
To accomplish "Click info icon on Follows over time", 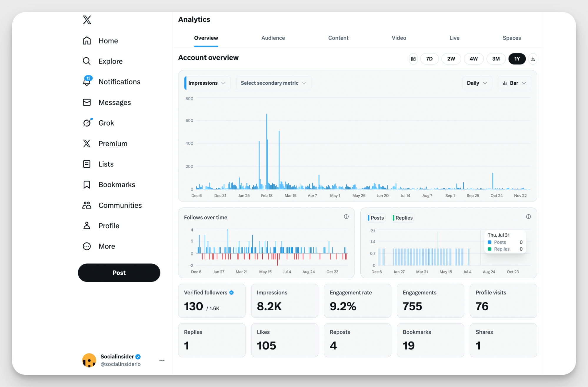I will point(346,217).
